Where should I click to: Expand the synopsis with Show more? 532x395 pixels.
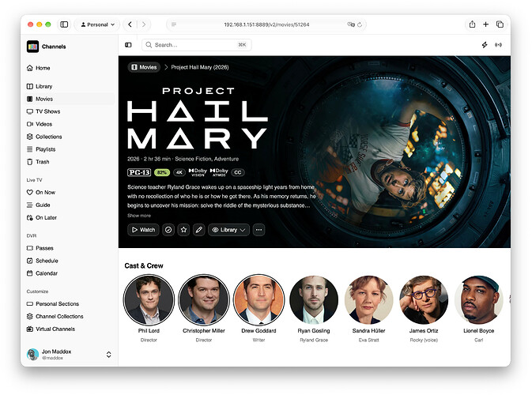(139, 216)
